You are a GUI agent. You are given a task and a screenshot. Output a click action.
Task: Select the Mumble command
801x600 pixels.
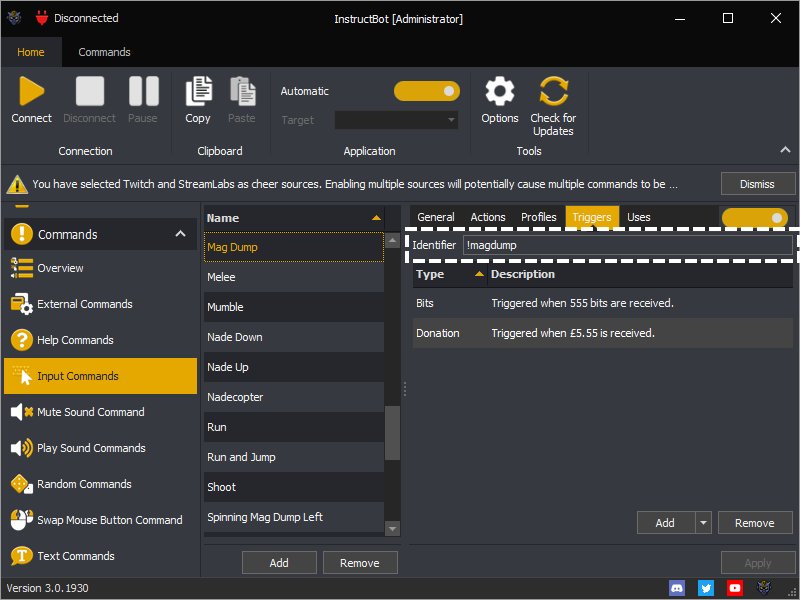coord(294,307)
